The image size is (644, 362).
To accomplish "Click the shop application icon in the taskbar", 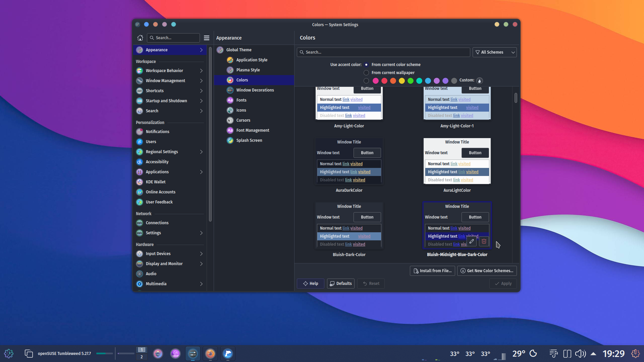I will pyautogui.click(x=175, y=354).
